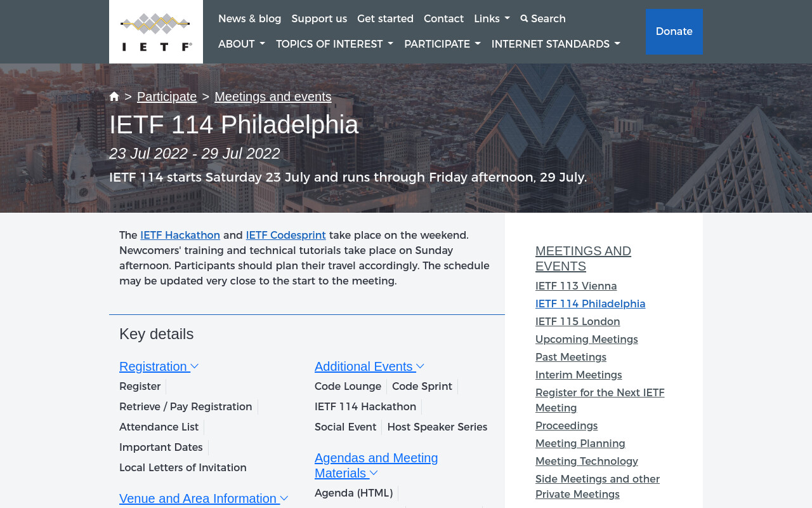Open Interim Meetings in sidebar
This screenshot has width=812, height=508.
(x=579, y=375)
